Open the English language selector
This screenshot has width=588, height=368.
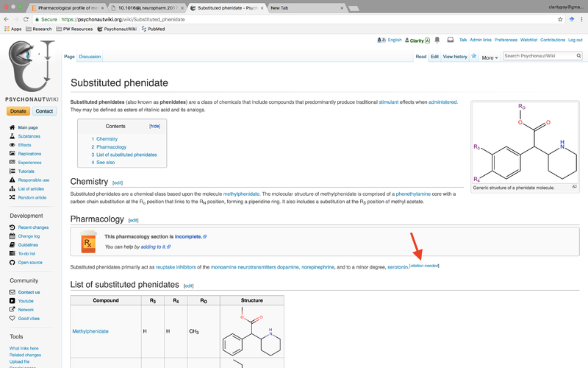394,40
